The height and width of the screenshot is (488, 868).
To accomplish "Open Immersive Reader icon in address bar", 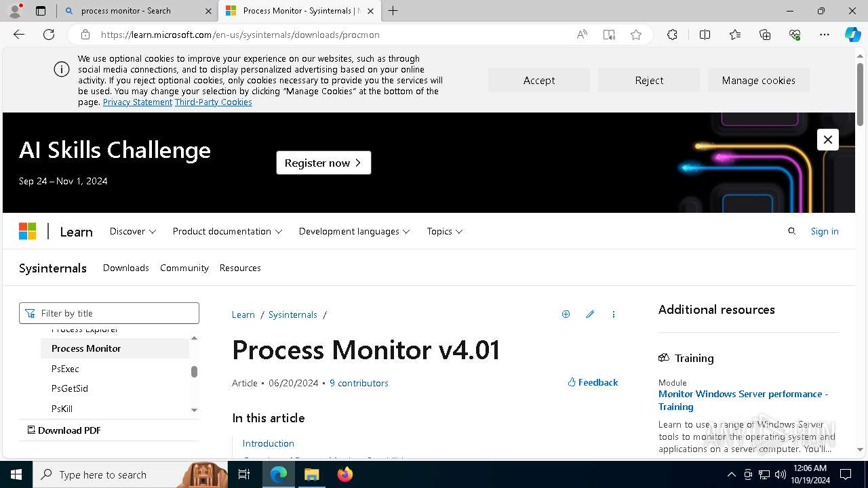I will [x=609, y=35].
